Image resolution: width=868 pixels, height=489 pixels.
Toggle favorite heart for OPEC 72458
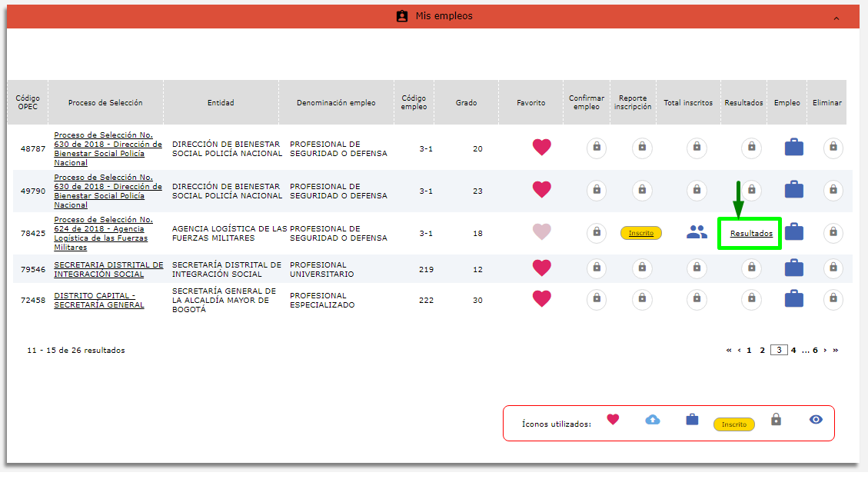point(542,299)
